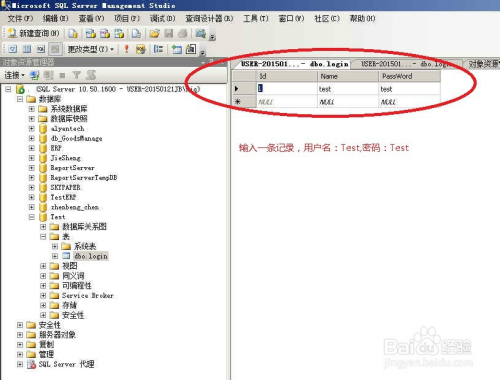Toggle the Show Diagram Pane icon
500x380 pixels.
(13, 49)
